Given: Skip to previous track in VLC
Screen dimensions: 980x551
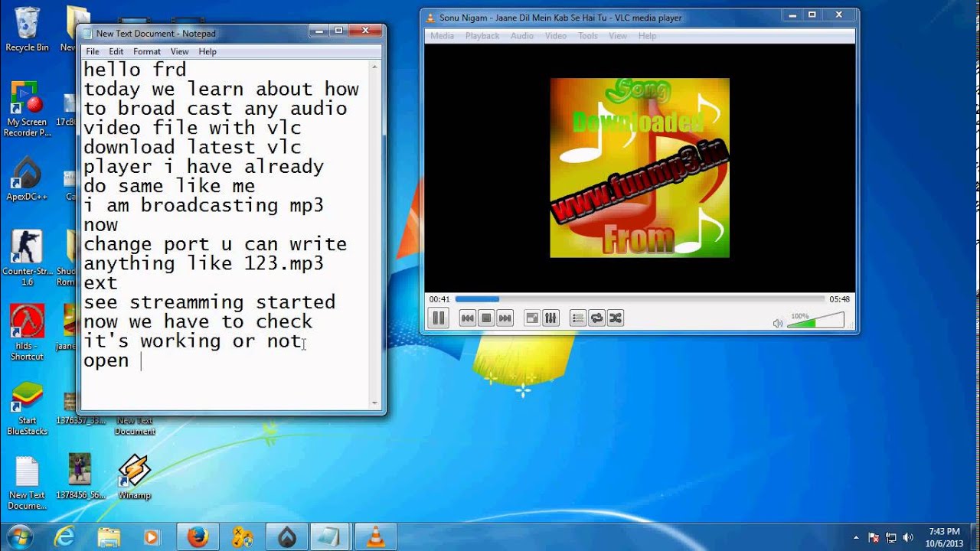Looking at the screenshot, I should 467,318.
